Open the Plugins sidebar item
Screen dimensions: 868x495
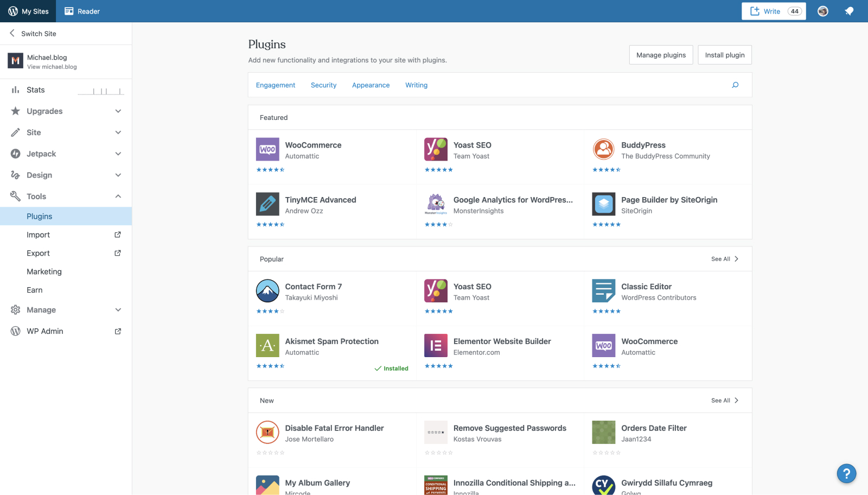click(66, 216)
